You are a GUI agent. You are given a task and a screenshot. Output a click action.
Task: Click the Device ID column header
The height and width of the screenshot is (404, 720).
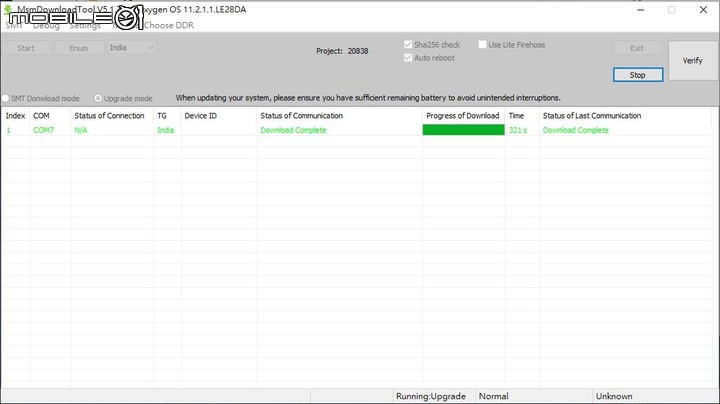click(219, 116)
